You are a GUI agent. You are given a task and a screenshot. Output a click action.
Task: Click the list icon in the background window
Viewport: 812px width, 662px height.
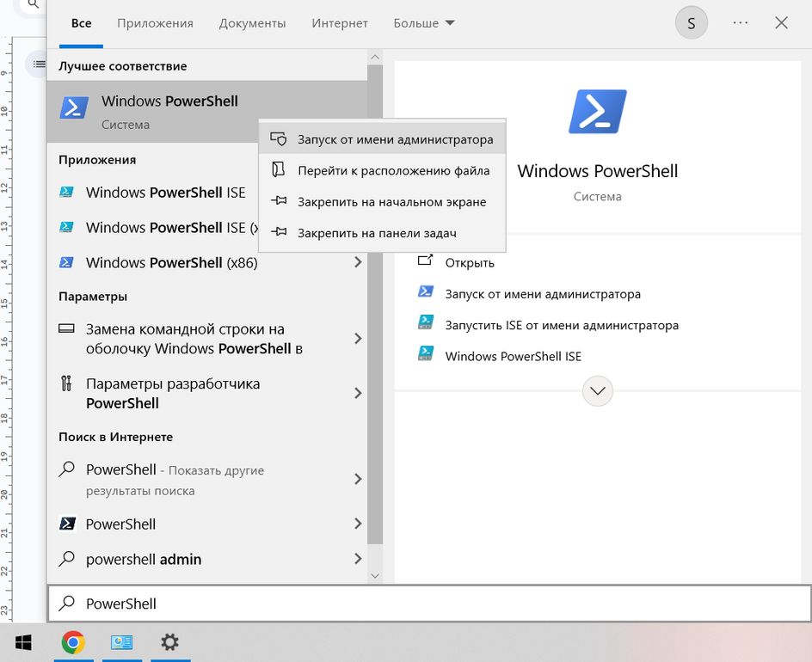39,64
